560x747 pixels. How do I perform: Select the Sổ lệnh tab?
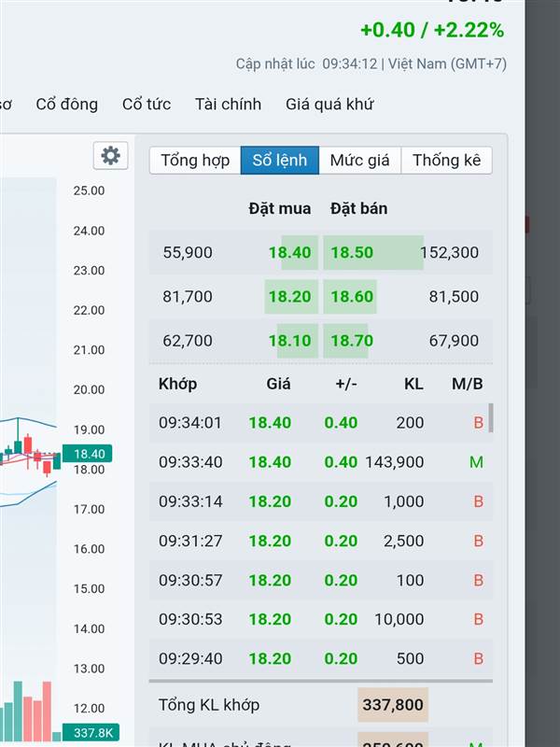click(279, 160)
